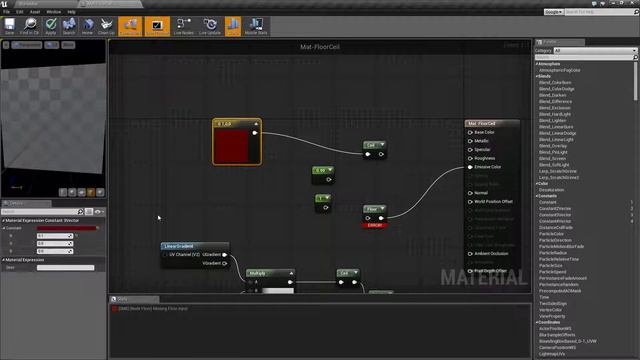Switch to the Palette tab

pos(560,42)
